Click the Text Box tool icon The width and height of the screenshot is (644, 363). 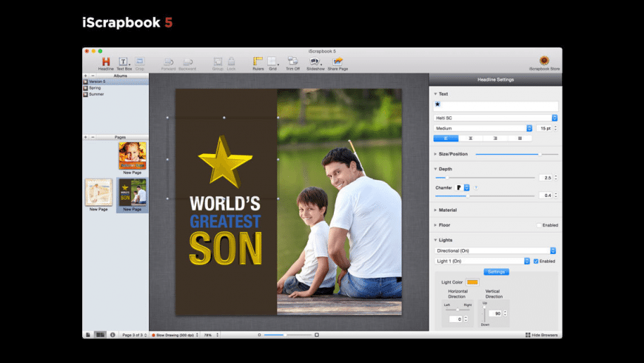(124, 61)
